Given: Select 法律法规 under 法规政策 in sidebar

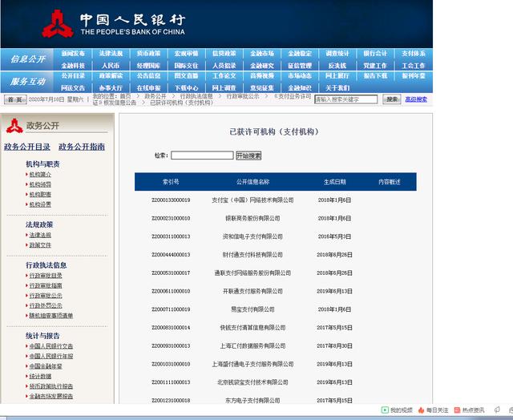Looking at the screenshot, I should (40, 235).
